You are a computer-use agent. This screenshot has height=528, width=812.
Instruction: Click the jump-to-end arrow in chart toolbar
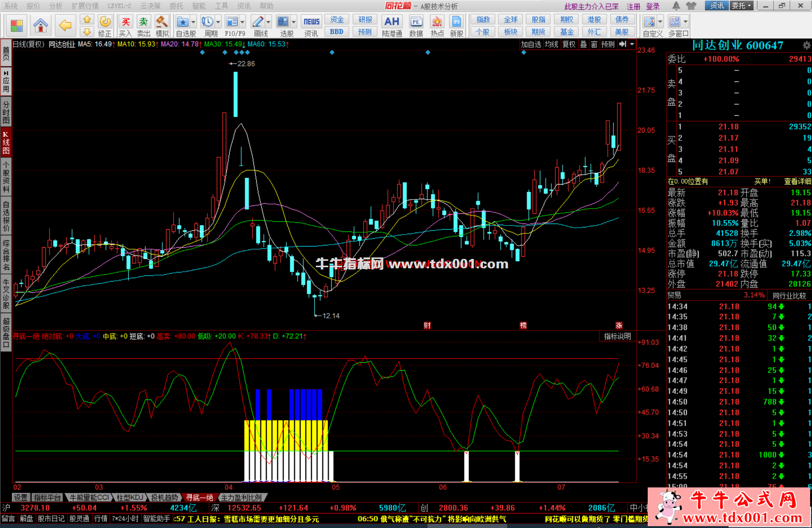point(623,44)
